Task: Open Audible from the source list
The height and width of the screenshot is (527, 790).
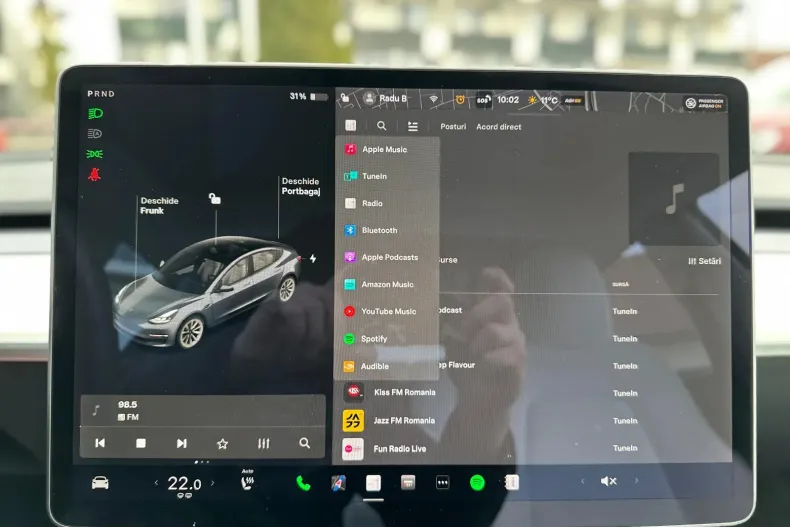Action: (x=386, y=366)
